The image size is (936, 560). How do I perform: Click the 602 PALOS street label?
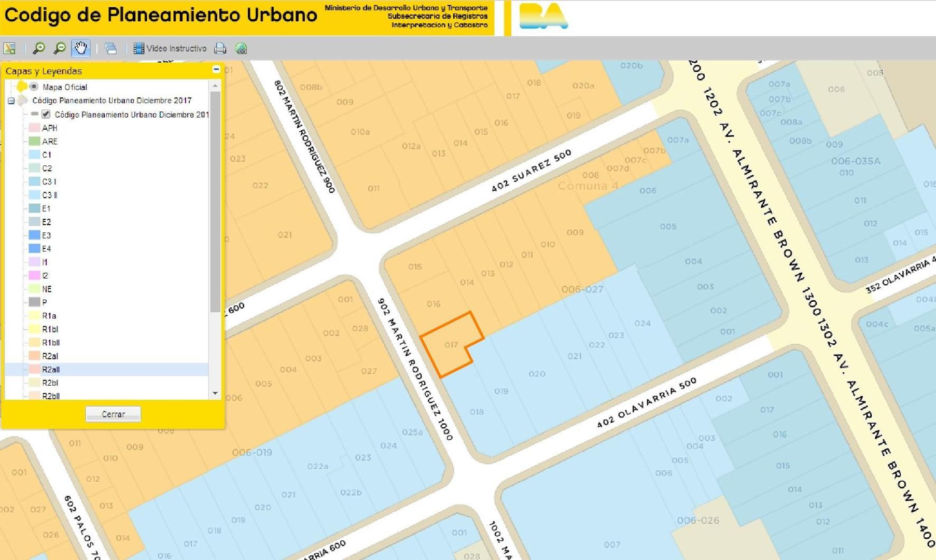tap(82, 527)
